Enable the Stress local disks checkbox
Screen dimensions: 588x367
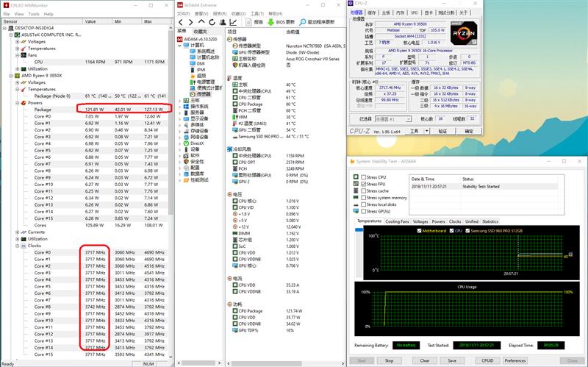point(363,204)
